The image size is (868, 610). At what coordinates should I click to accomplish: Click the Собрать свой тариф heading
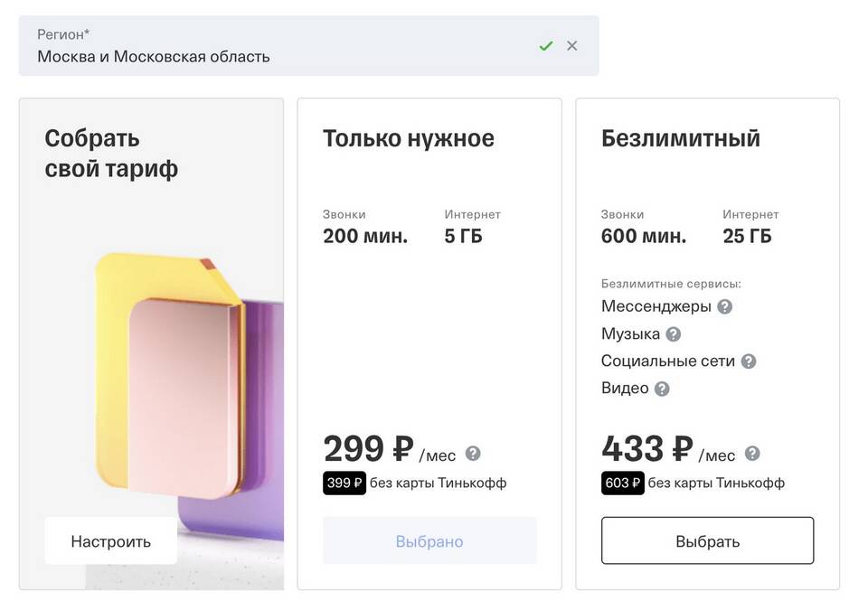tap(111, 154)
